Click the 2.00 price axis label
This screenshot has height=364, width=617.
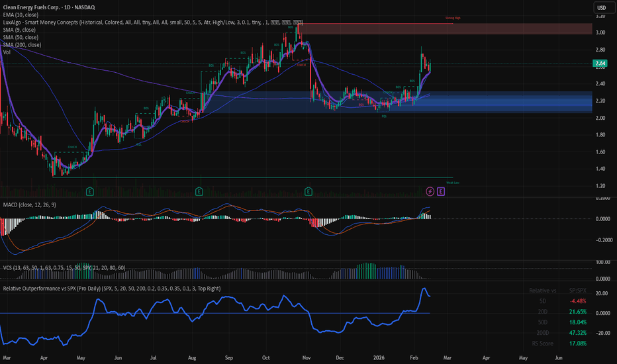[600, 118]
